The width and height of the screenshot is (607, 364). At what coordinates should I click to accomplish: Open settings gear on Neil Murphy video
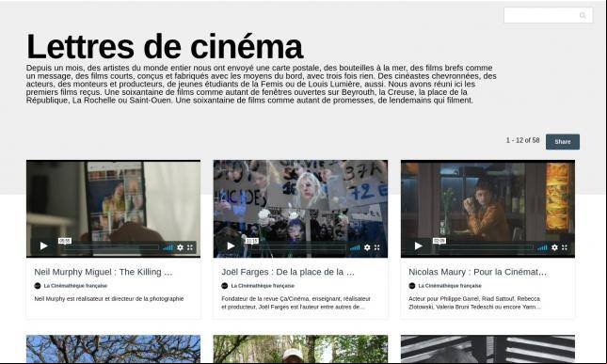pos(180,247)
